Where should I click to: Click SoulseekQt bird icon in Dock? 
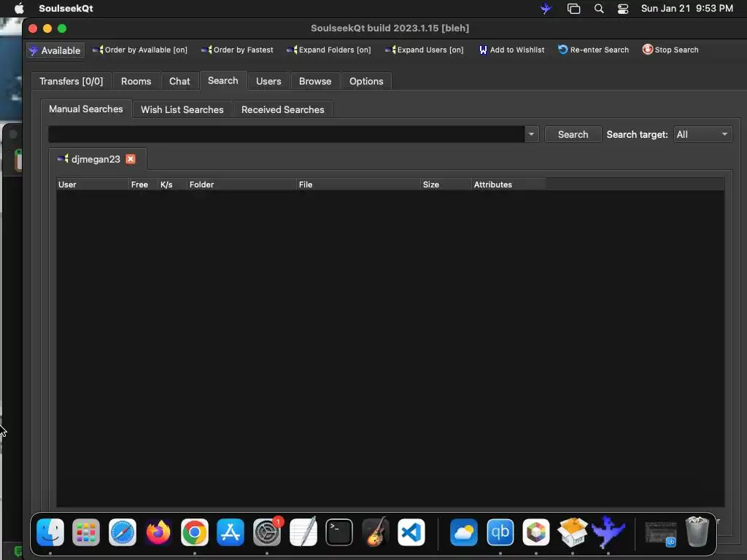pos(608,532)
